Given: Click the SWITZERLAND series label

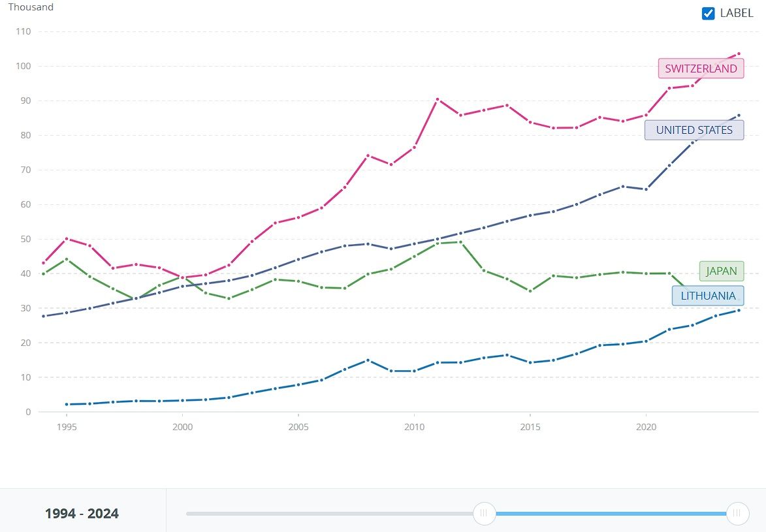Looking at the screenshot, I should pyautogui.click(x=701, y=69).
